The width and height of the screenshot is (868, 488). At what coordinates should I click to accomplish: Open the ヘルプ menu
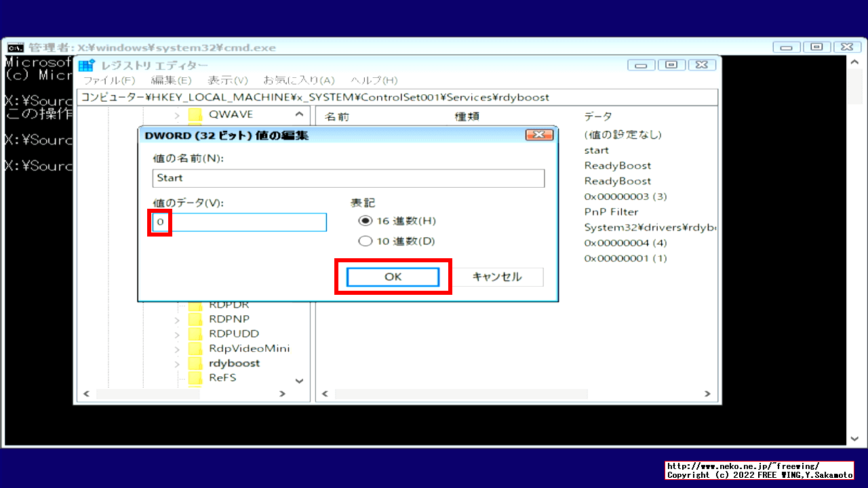point(374,80)
